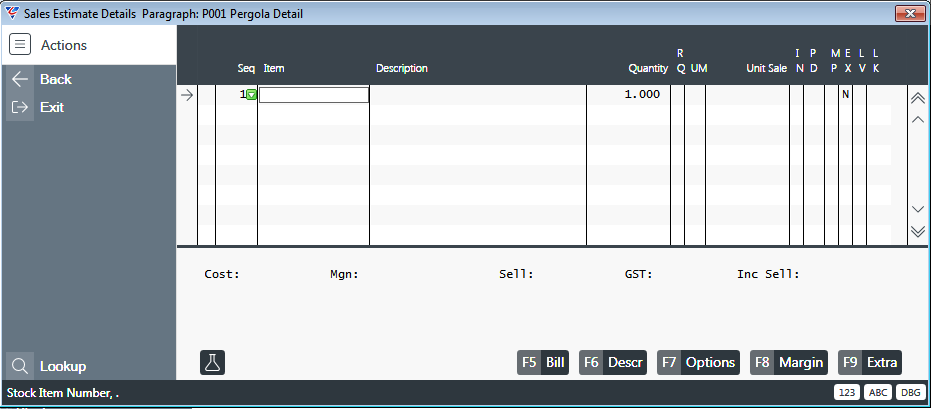This screenshot has height=409, width=931.
Task: Click the Quantity column header
Action: click(x=648, y=68)
